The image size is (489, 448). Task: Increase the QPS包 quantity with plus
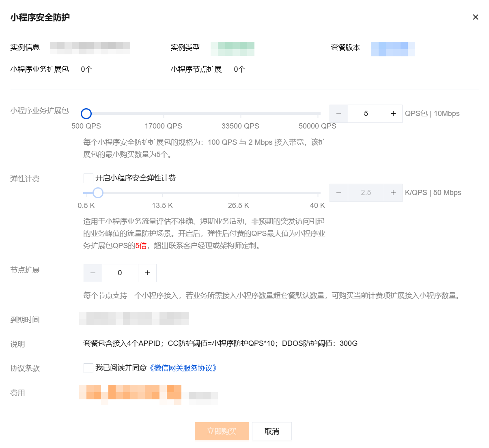(393, 114)
